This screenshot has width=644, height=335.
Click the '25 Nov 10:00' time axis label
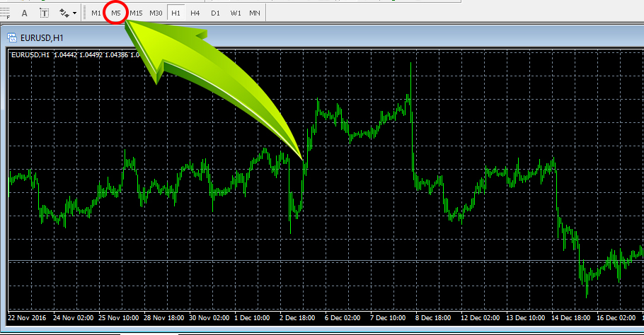pos(119,318)
